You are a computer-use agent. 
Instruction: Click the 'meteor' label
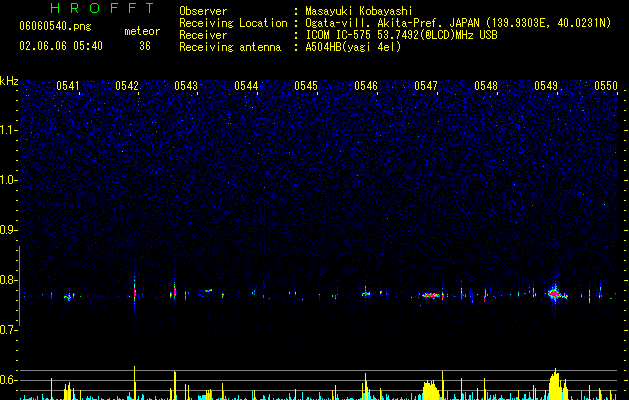point(142,31)
